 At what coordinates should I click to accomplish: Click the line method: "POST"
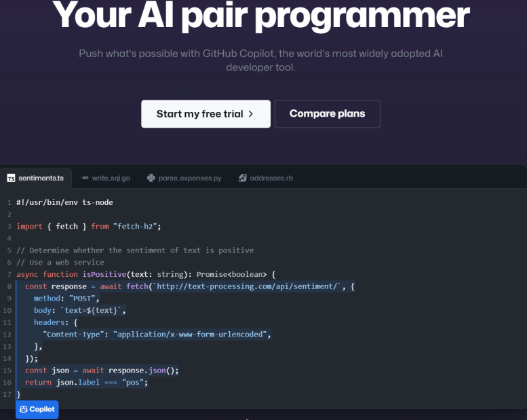66,299
